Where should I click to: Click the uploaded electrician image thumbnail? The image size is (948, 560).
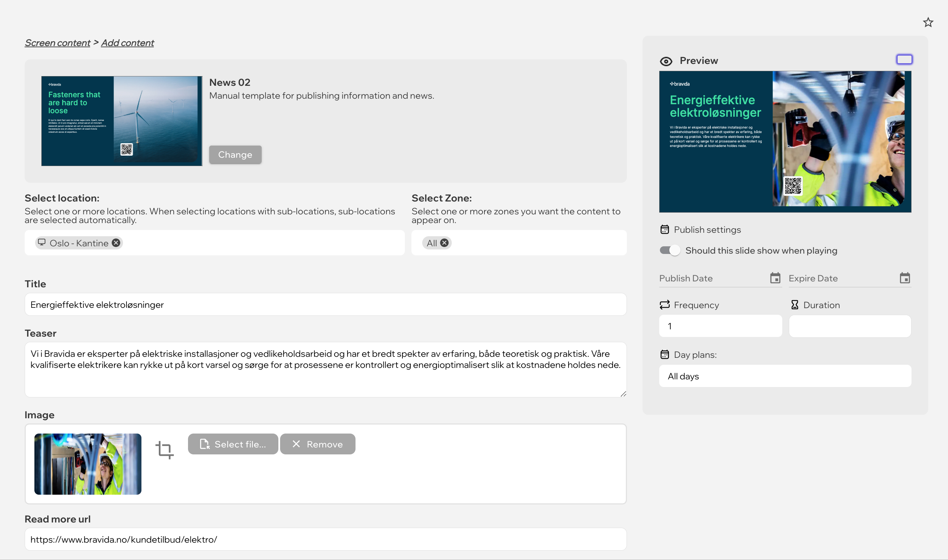point(88,464)
